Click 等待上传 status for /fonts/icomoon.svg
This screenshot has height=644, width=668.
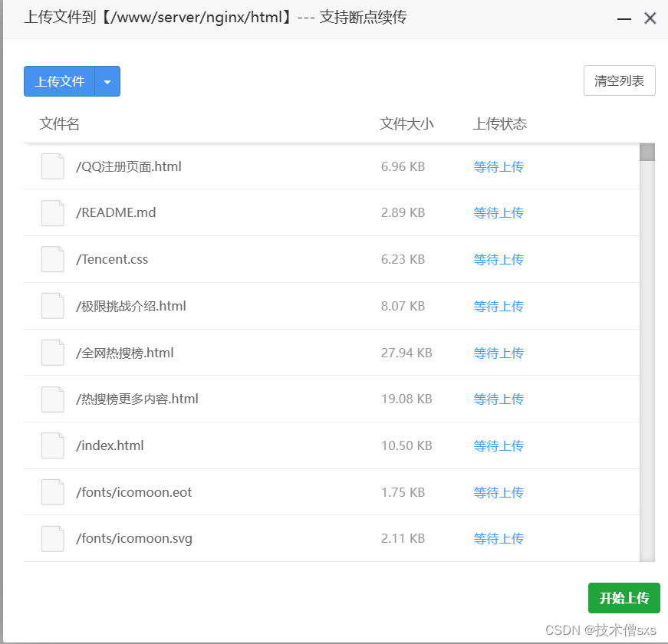[499, 539]
